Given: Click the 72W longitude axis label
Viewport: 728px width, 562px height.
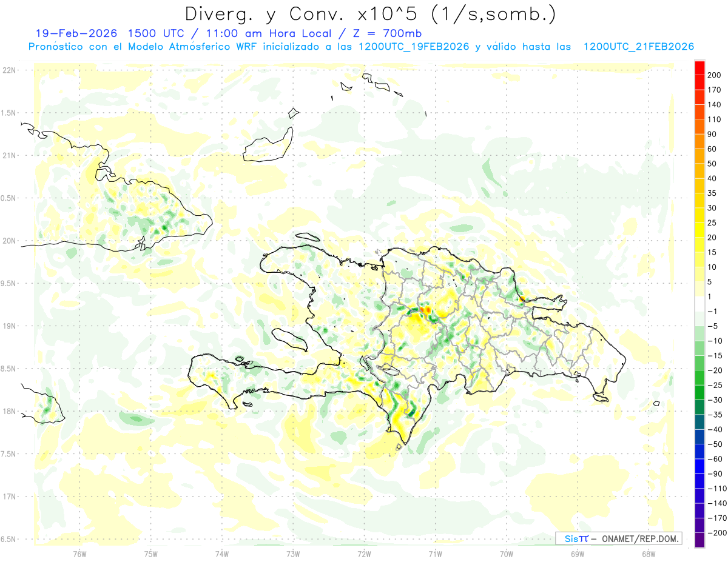Looking at the screenshot, I should pyautogui.click(x=364, y=553).
